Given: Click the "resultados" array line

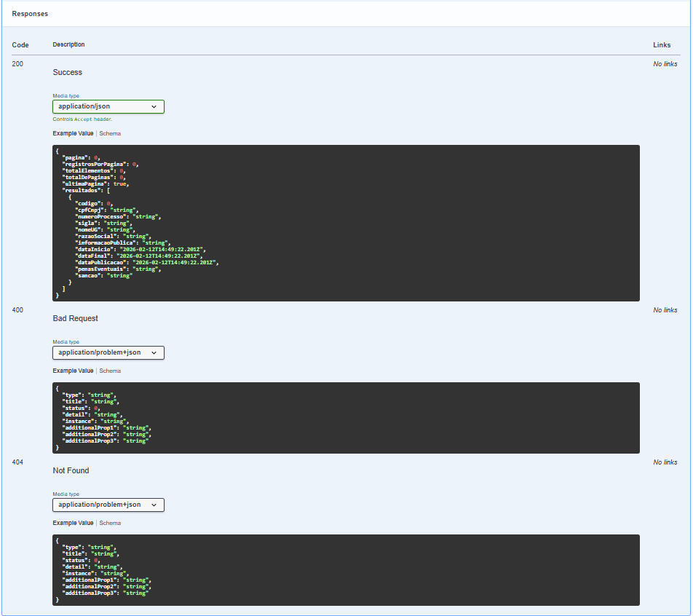Looking at the screenshot, I should [x=86, y=191].
